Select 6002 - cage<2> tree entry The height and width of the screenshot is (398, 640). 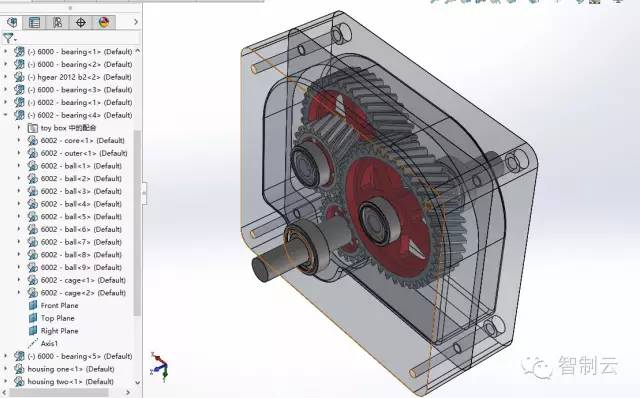[83, 293]
